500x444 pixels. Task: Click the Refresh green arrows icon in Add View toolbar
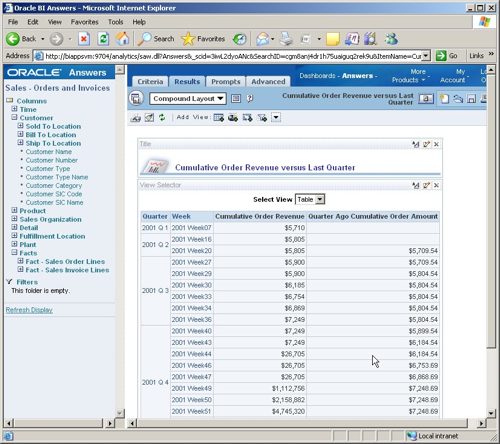pos(162,118)
